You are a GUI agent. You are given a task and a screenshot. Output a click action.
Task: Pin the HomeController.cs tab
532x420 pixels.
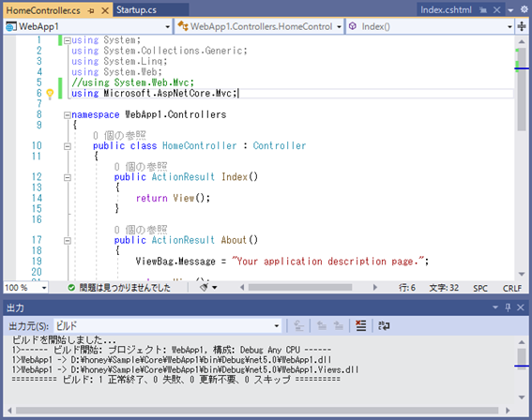(91, 11)
